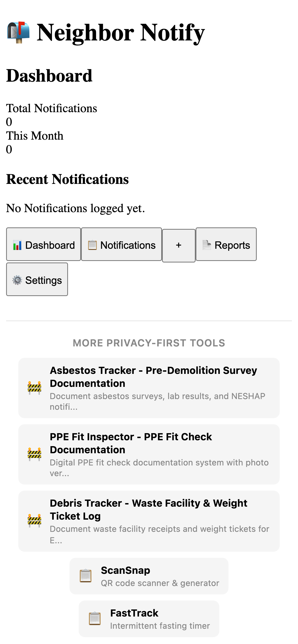Open the Asbestos Tracker tool card
The image size is (298, 644).
pyautogui.click(x=149, y=388)
